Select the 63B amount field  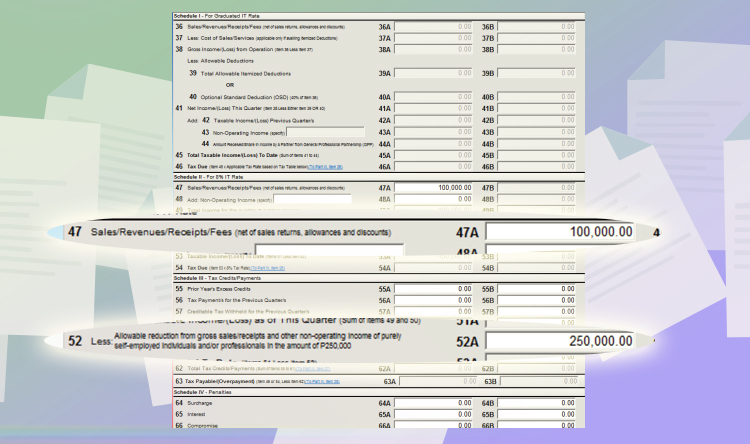(539, 381)
